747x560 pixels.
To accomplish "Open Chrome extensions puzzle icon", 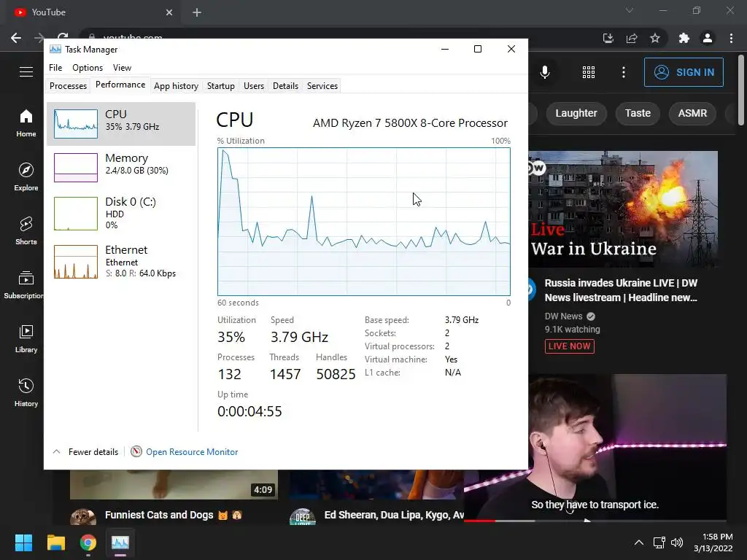I will pyautogui.click(x=684, y=38).
